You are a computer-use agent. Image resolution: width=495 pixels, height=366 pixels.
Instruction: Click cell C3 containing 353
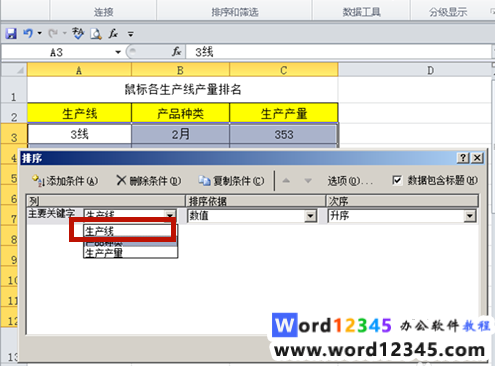click(x=284, y=134)
